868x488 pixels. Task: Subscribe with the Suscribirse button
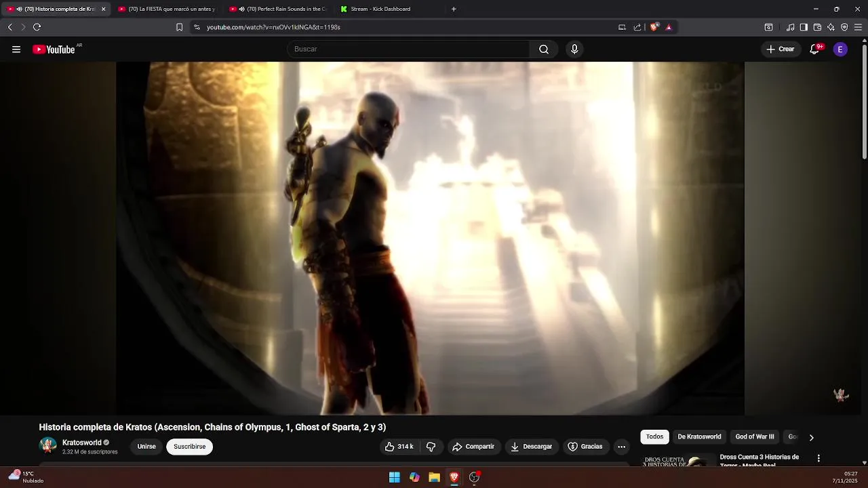tap(190, 447)
